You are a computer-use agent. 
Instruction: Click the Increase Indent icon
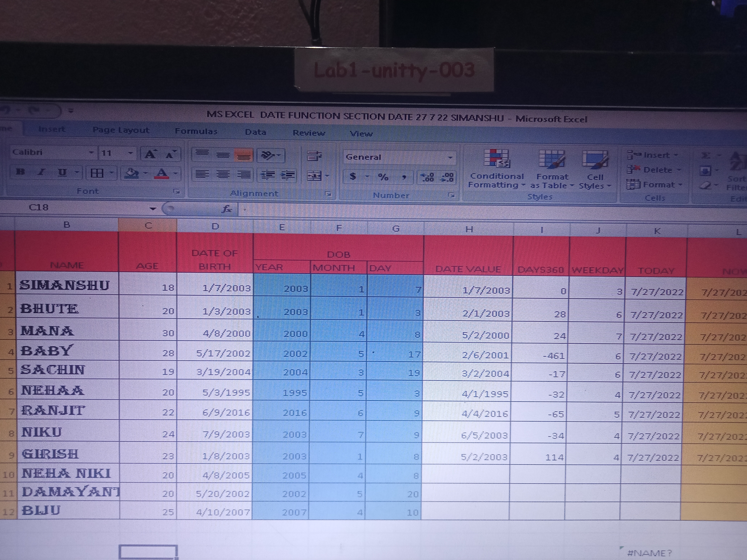(288, 175)
